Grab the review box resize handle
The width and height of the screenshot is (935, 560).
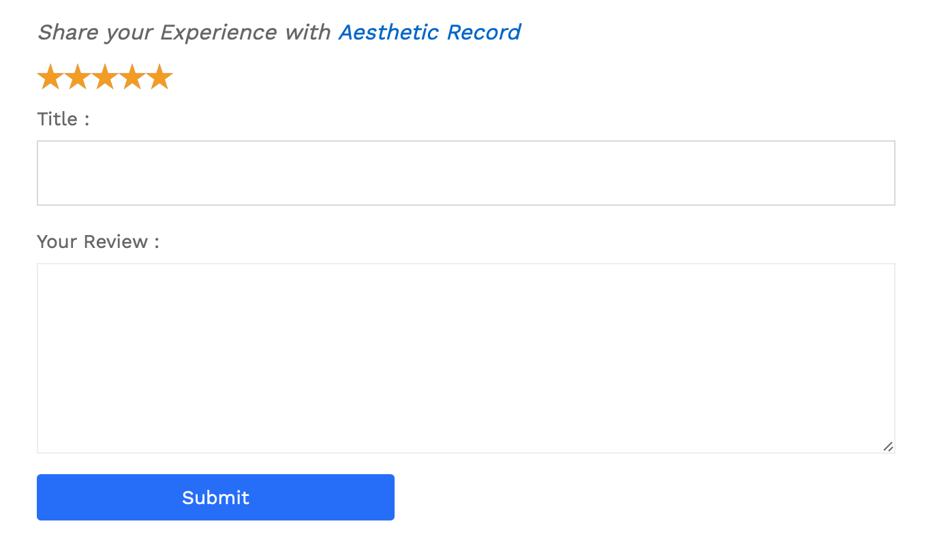click(x=888, y=447)
